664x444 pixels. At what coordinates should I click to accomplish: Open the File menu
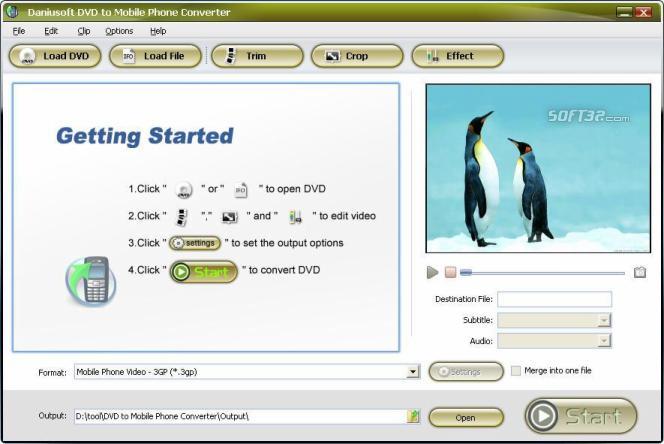coord(19,31)
